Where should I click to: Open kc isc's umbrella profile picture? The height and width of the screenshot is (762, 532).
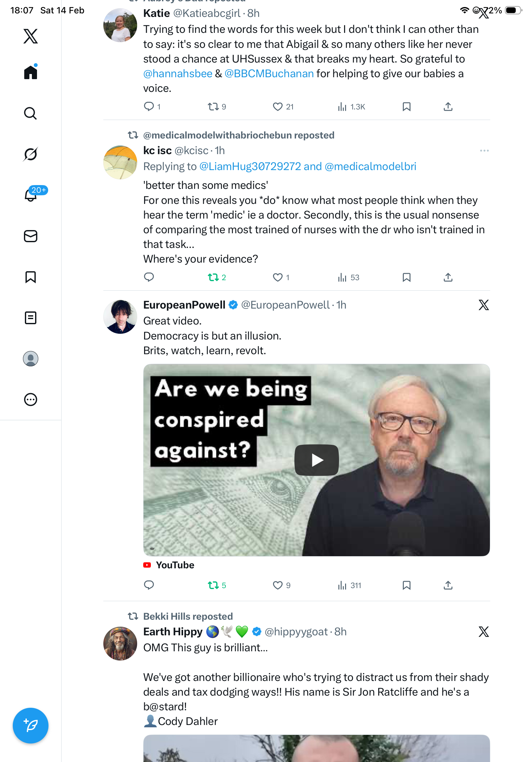120,163
